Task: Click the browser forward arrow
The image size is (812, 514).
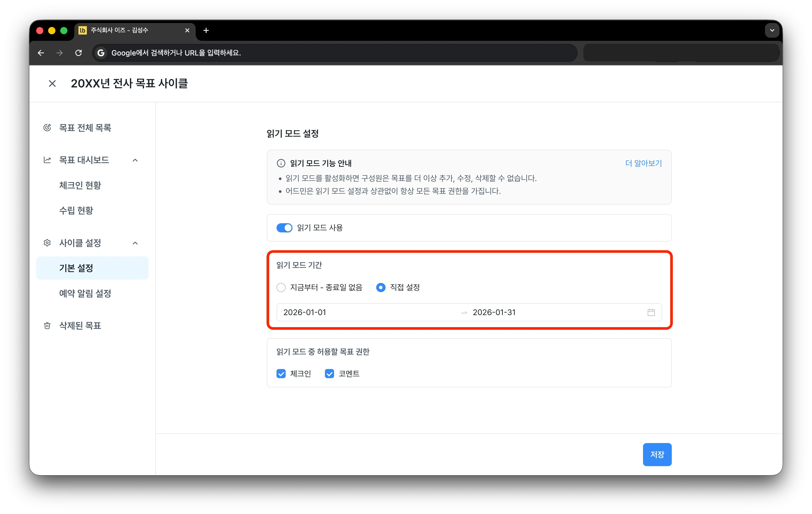Action: (60, 53)
